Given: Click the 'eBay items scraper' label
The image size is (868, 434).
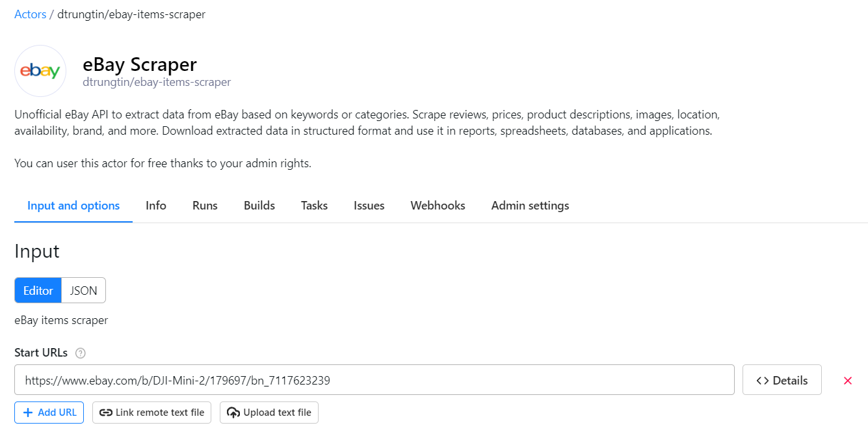Looking at the screenshot, I should pos(61,320).
